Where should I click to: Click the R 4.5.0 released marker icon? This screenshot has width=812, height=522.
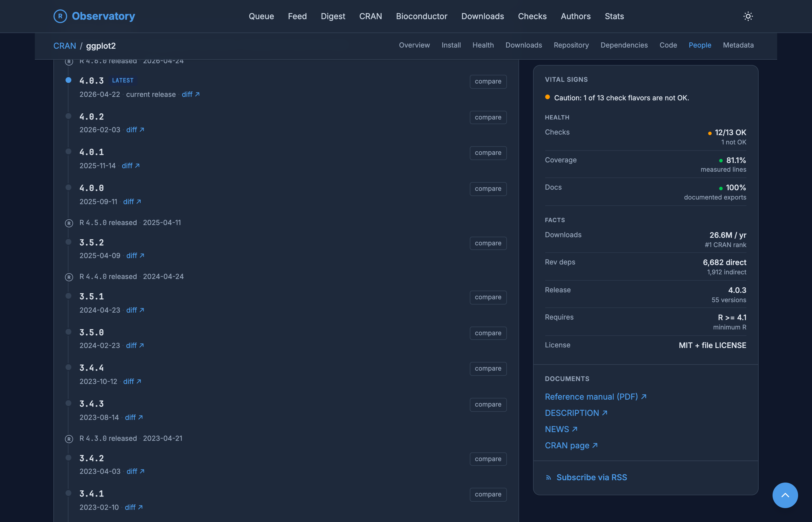point(69,223)
